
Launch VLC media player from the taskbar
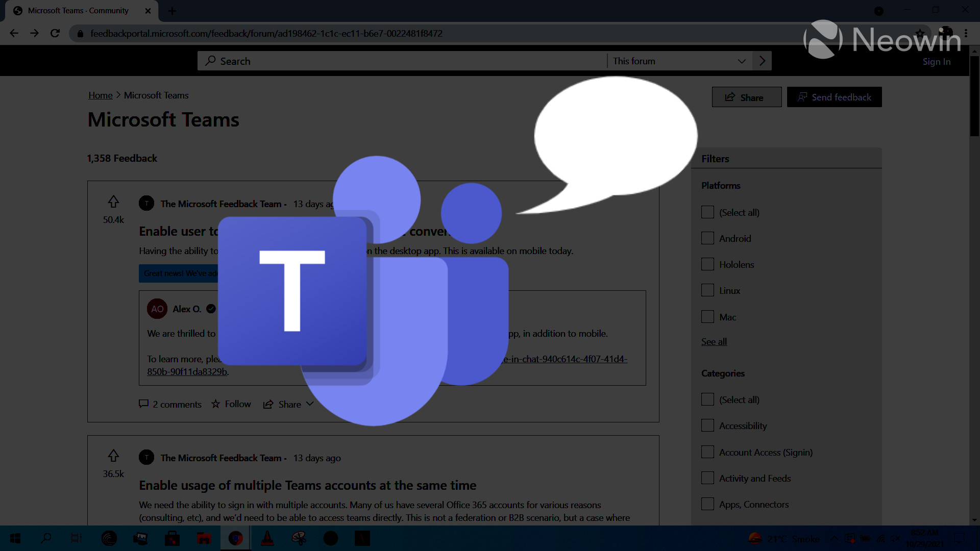[x=267, y=538]
